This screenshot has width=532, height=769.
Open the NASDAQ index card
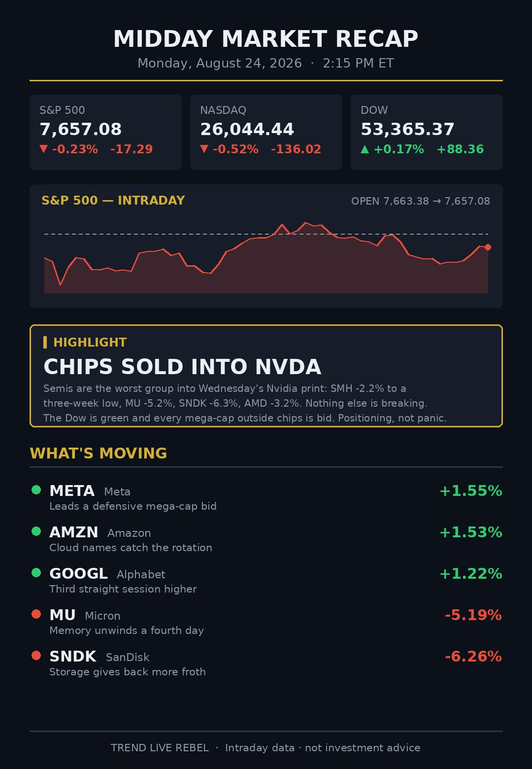pyautogui.click(x=266, y=132)
